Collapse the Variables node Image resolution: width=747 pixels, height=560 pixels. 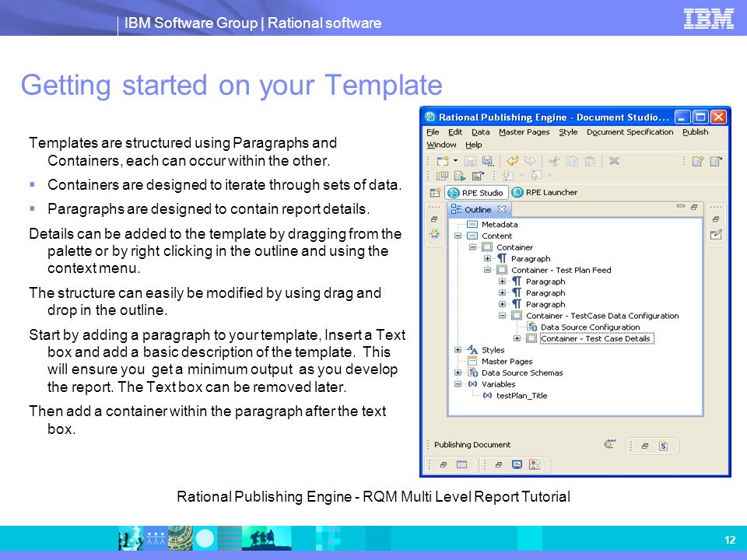(x=458, y=384)
